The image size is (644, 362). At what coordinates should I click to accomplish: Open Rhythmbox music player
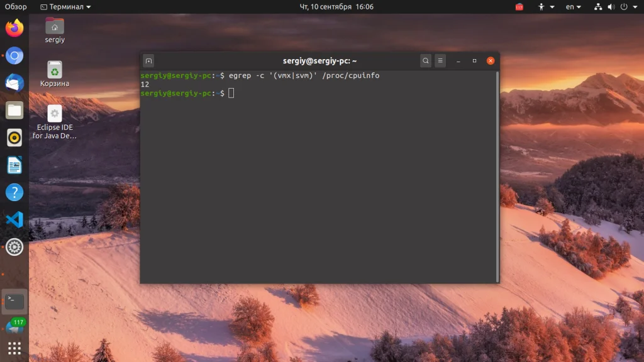point(14,138)
